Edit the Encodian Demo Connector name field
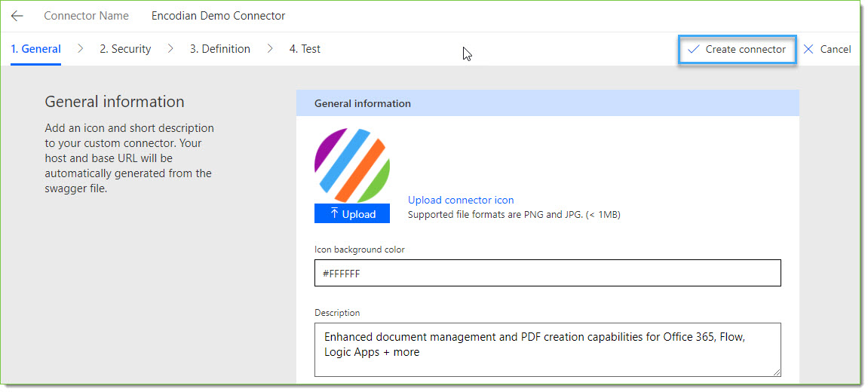This screenshot has width=868, height=392. tap(218, 16)
